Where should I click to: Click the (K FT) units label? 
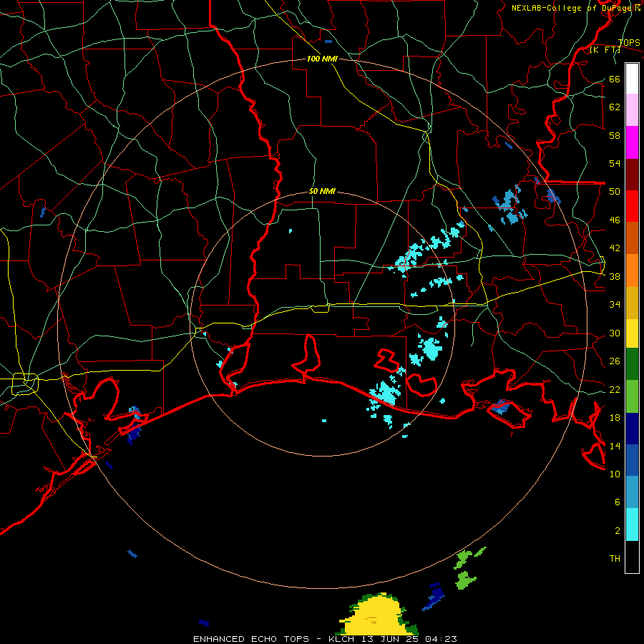point(605,50)
